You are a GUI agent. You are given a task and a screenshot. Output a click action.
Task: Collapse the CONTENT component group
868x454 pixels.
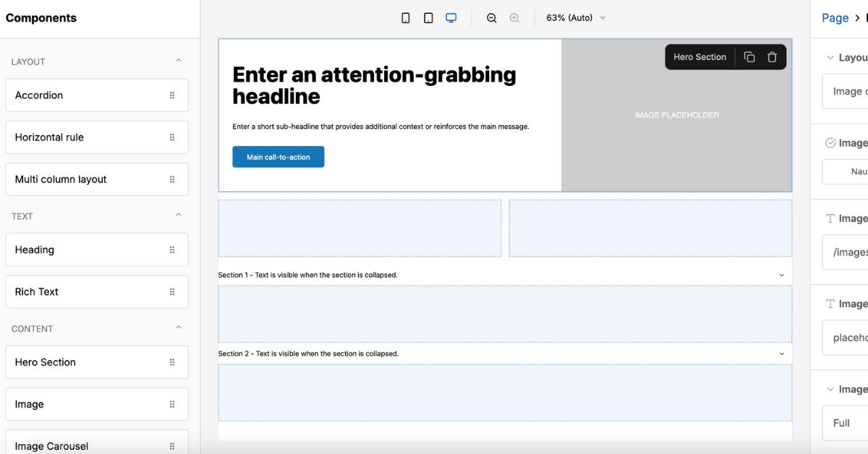178,328
